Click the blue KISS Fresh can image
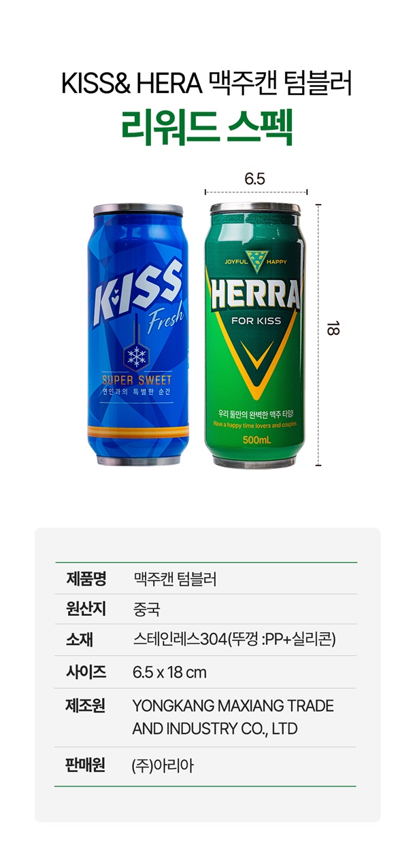The image size is (415, 868). [137, 336]
